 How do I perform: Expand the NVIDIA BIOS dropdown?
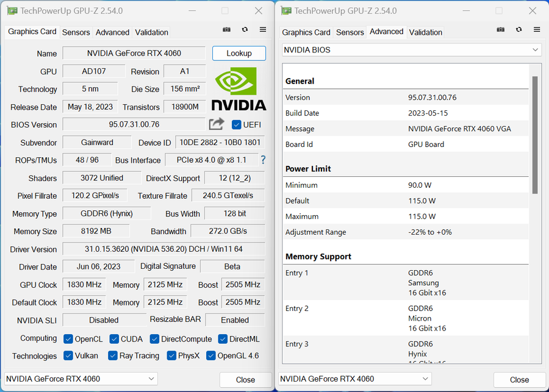click(412, 50)
